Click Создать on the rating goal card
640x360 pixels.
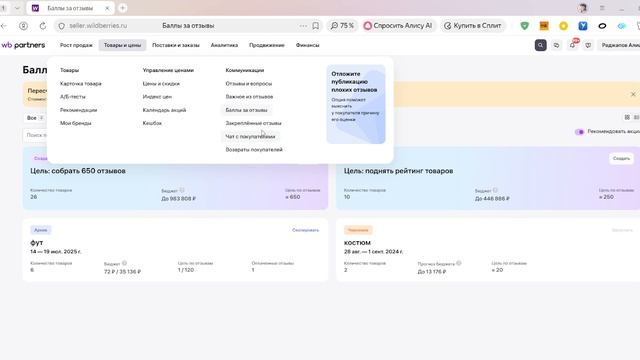coord(621,158)
